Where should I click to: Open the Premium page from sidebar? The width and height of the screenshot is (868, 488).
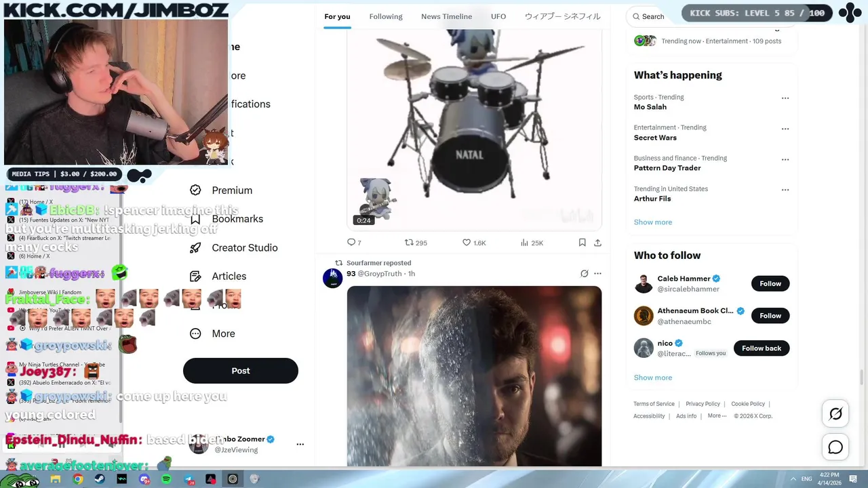(221, 190)
